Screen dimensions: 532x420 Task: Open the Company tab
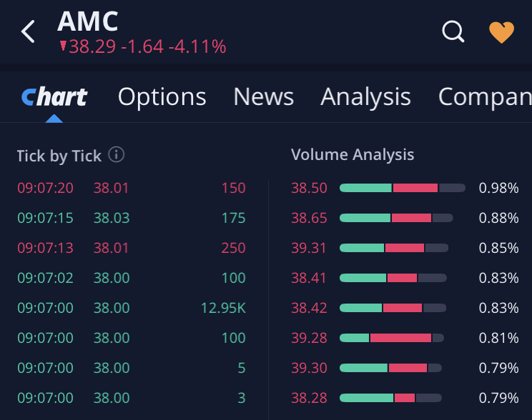pyautogui.click(x=484, y=97)
